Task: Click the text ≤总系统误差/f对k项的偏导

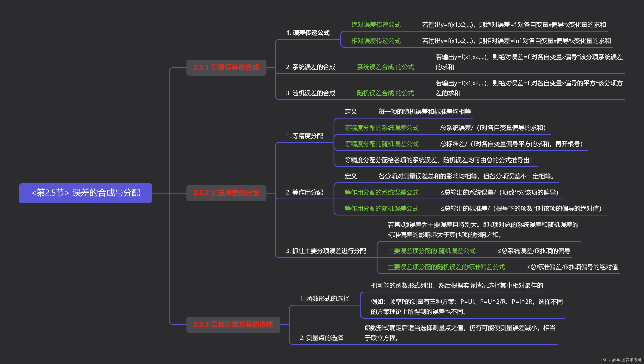Action: coord(534,251)
